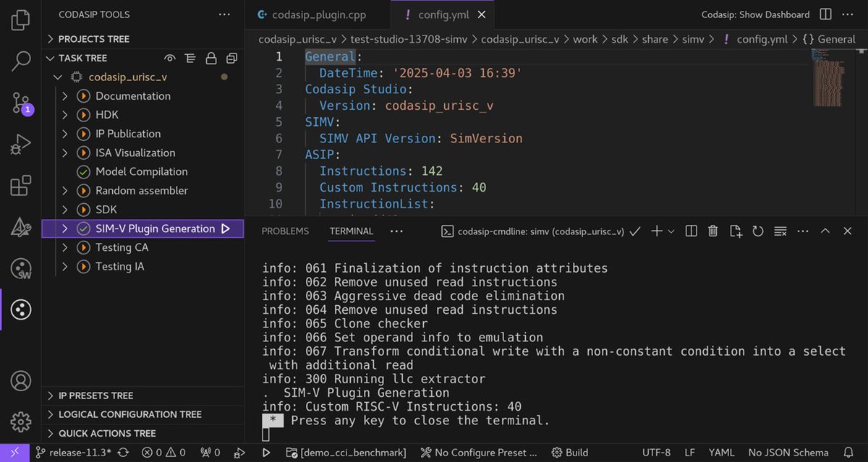Expand the QUICK ACTIONS TREE section
The width and height of the screenshot is (868, 462).
tap(142, 433)
